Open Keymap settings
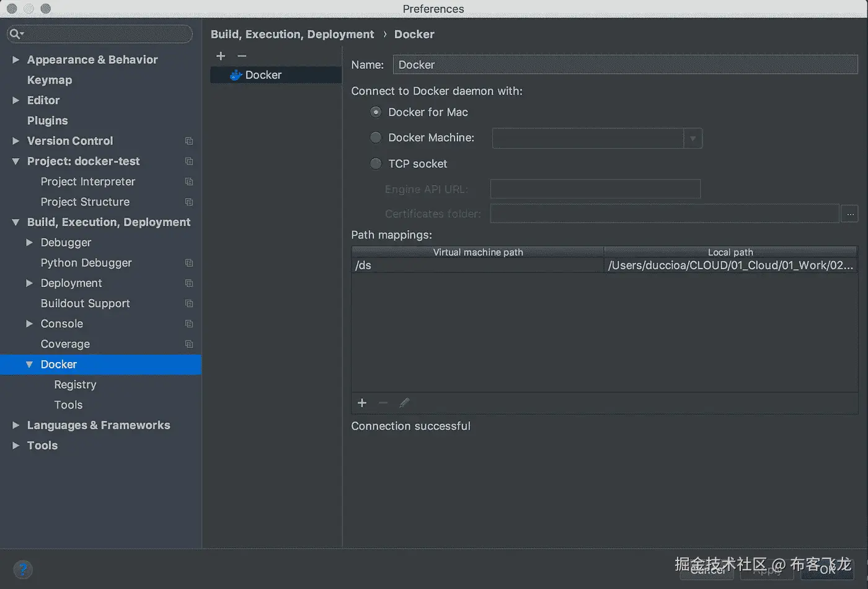The height and width of the screenshot is (589, 868). click(50, 80)
